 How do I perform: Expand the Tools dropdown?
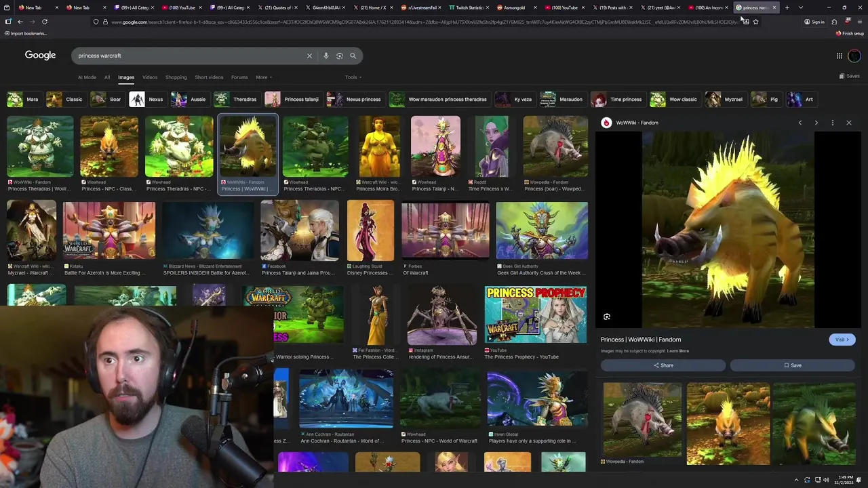coord(353,77)
